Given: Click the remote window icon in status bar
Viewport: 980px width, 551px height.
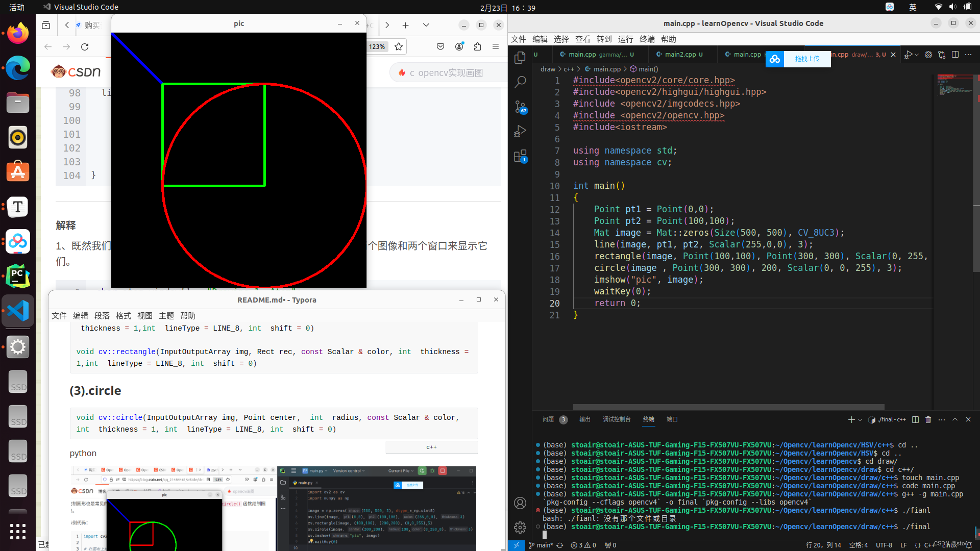Looking at the screenshot, I should click(x=517, y=545).
